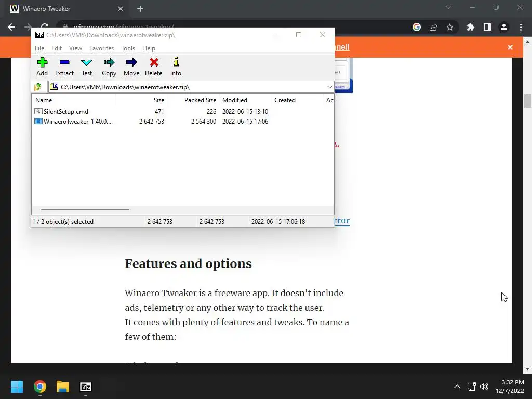The image size is (532, 399).
Task: Click the Delete toolbar button
Action: (x=154, y=67)
